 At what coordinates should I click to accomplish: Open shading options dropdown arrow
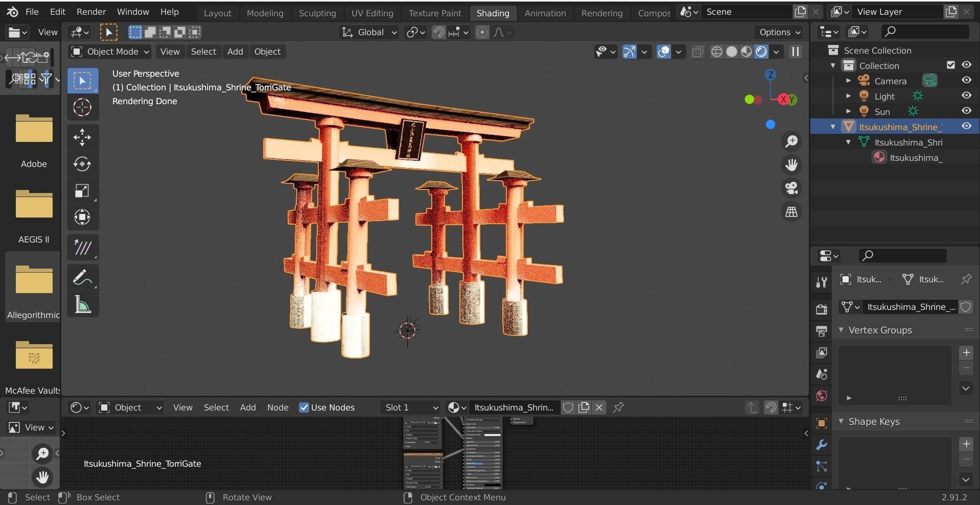pyautogui.click(x=776, y=52)
